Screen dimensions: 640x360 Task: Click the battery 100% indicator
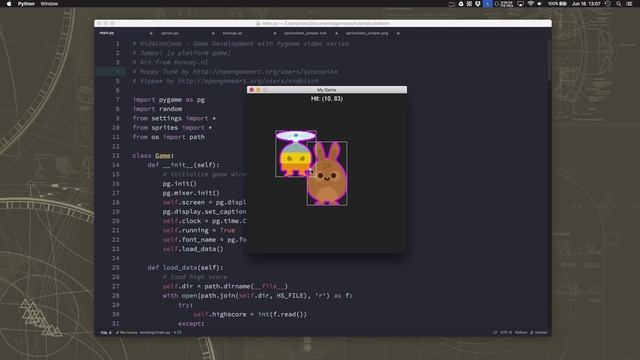pyautogui.click(x=557, y=4)
